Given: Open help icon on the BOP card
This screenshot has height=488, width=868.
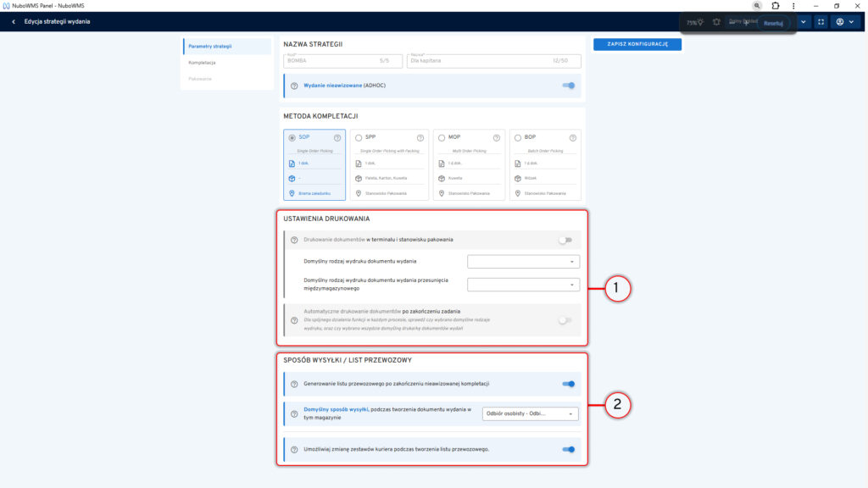Looking at the screenshot, I should 574,137.
